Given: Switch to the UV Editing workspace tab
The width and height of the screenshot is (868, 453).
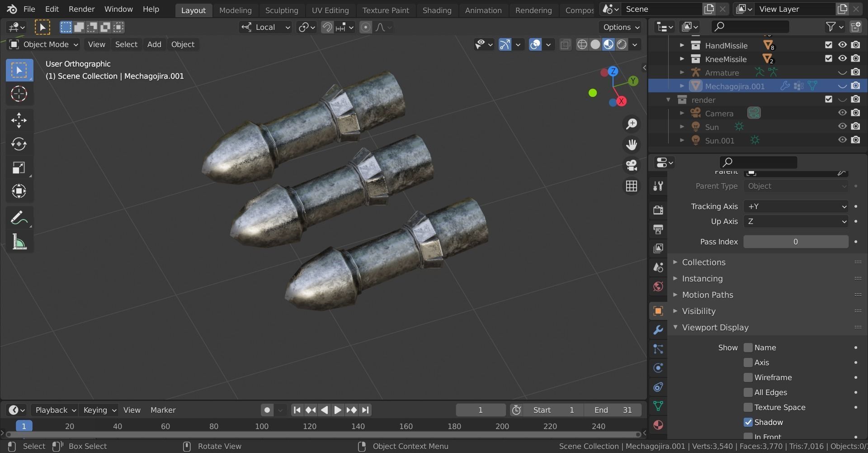Looking at the screenshot, I should (330, 10).
